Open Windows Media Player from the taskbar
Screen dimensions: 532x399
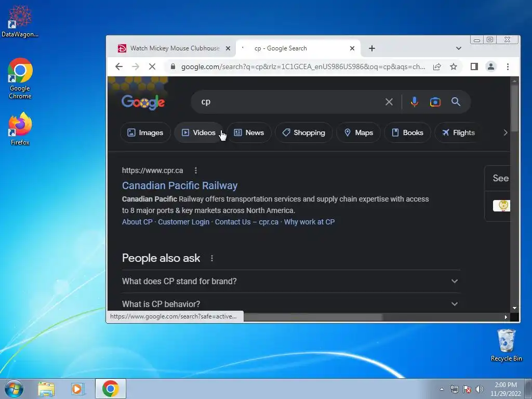click(x=77, y=389)
